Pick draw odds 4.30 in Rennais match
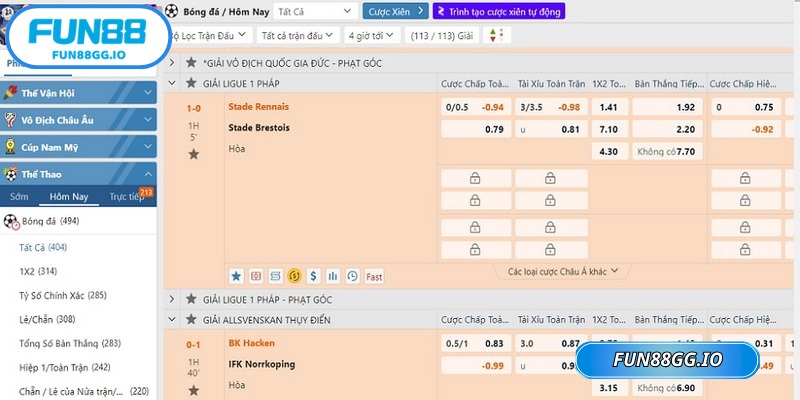The image size is (800, 400). point(609,152)
